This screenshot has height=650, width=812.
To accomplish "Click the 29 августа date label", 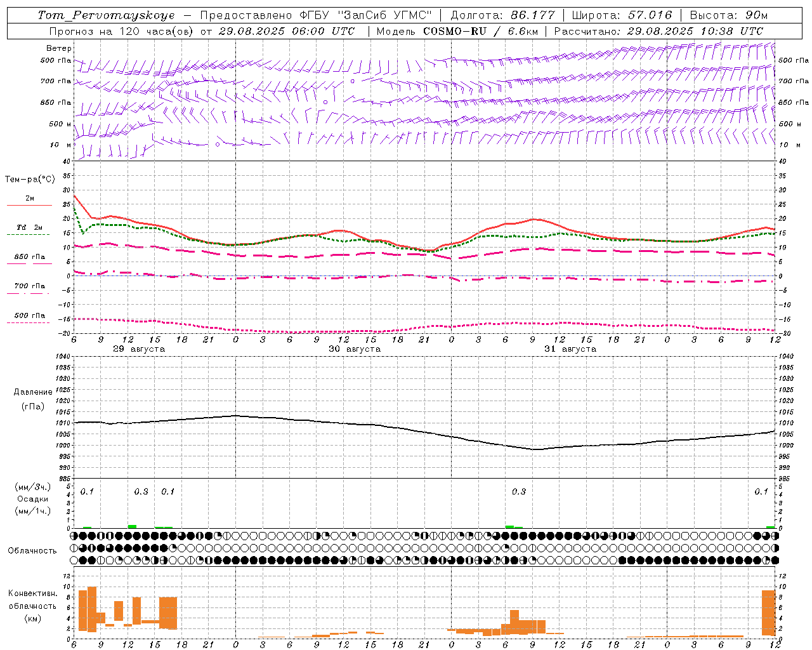I will [139, 349].
